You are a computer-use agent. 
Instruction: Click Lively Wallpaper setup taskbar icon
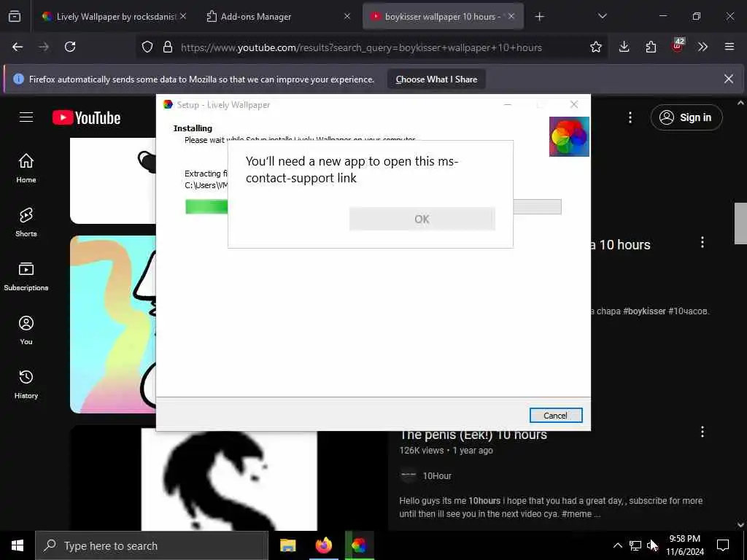(359, 545)
